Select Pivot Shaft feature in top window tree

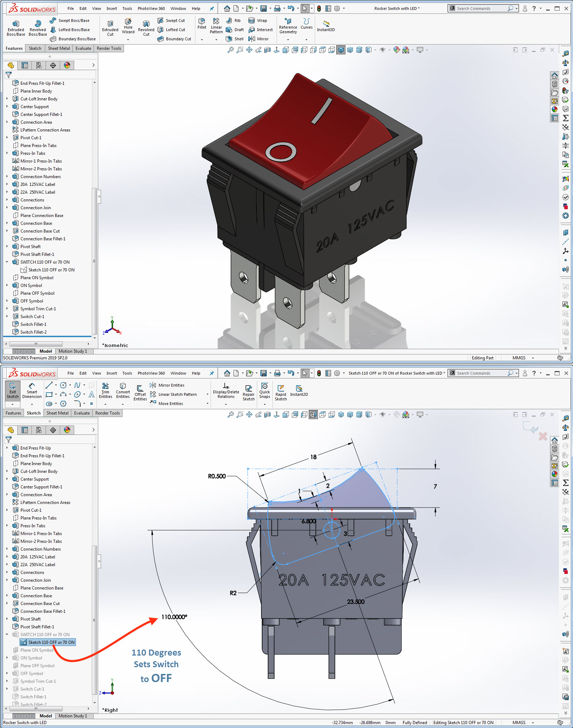[30, 246]
